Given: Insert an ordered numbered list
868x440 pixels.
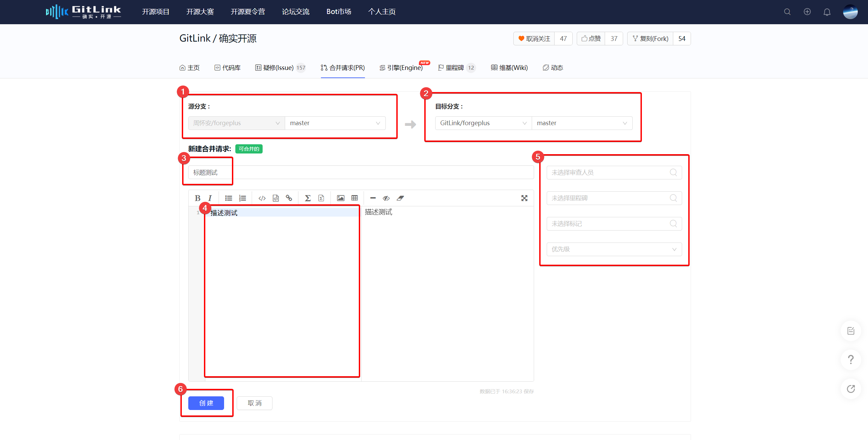Looking at the screenshot, I should click(x=242, y=198).
